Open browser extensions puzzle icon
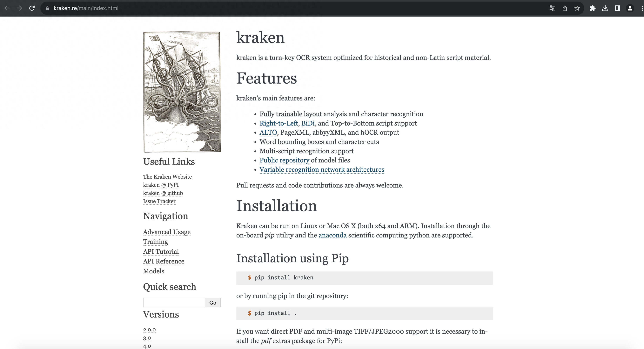This screenshot has width=644, height=349. point(593,8)
